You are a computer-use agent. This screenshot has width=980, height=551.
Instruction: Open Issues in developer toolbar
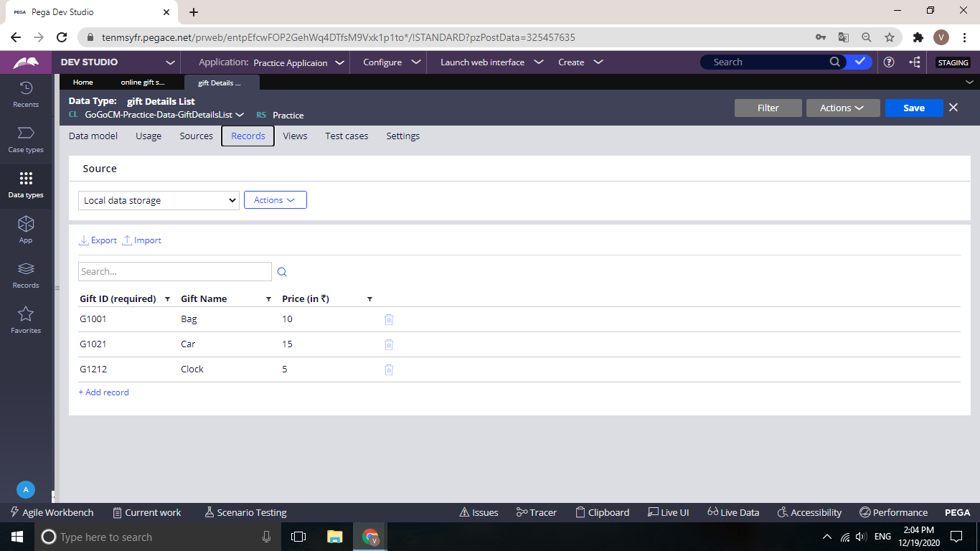[x=479, y=512]
